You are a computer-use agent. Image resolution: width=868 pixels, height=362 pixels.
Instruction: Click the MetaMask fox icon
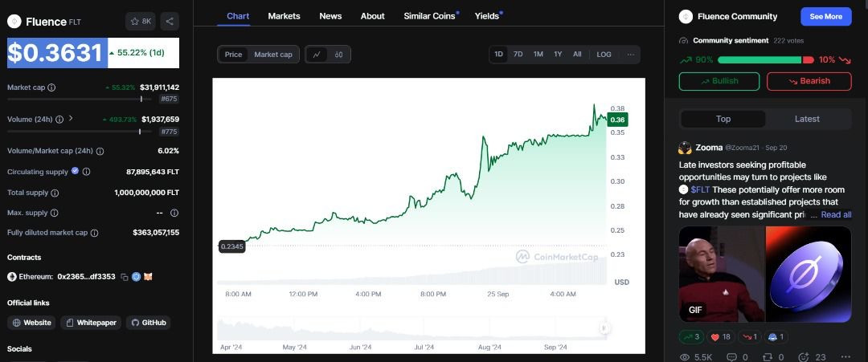148,277
